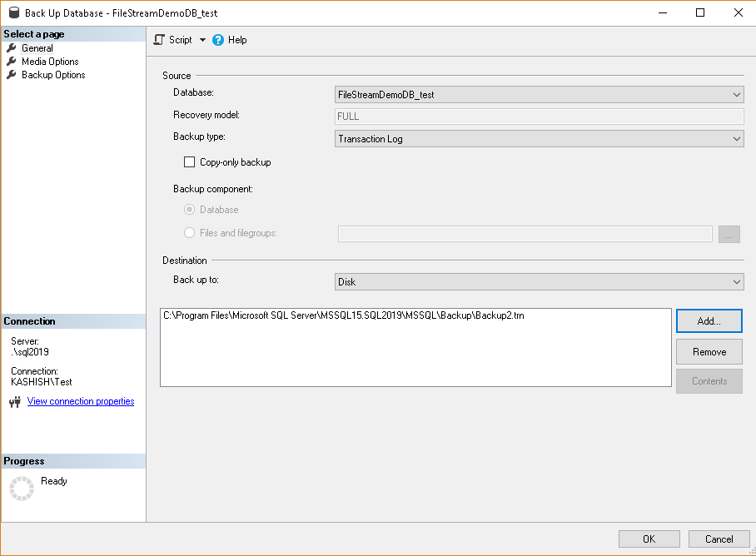The image size is (756, 556).
Task: Click the connection properties plug icon
Action: pos(14,402)
